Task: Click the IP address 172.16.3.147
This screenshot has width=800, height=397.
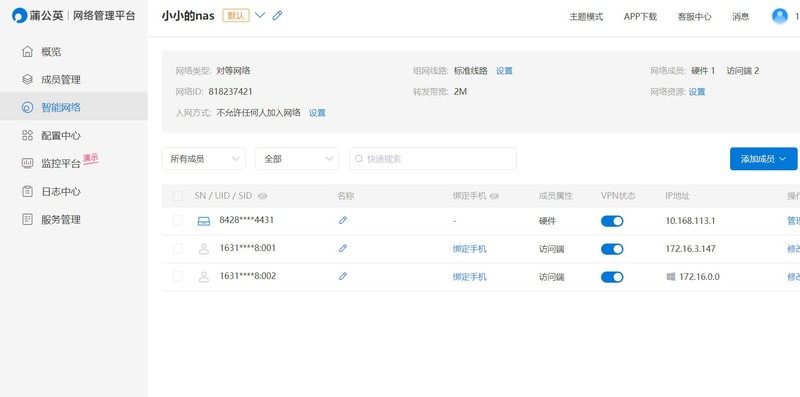Action: (690, 249)
